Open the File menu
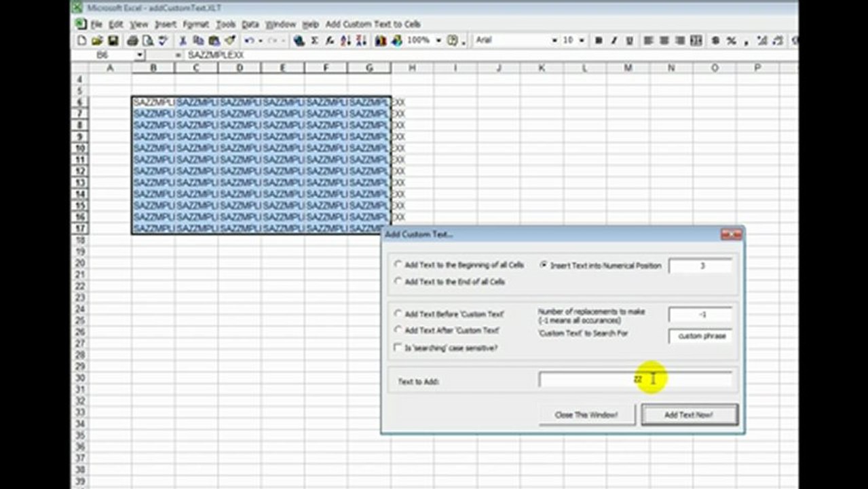Screen dimensions: 868x489 tap(97, 24)
